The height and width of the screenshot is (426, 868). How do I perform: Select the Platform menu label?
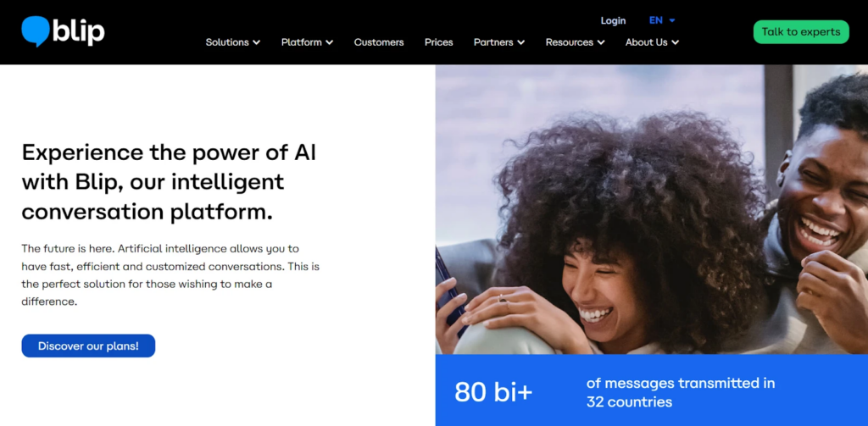click(x=301, y=42)
